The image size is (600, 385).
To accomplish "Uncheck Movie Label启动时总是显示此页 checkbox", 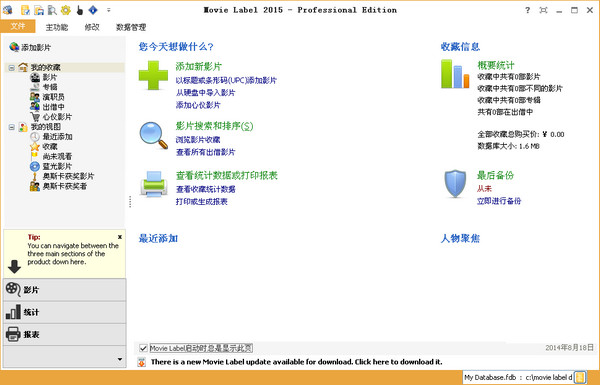I will (x=143, y=348).
